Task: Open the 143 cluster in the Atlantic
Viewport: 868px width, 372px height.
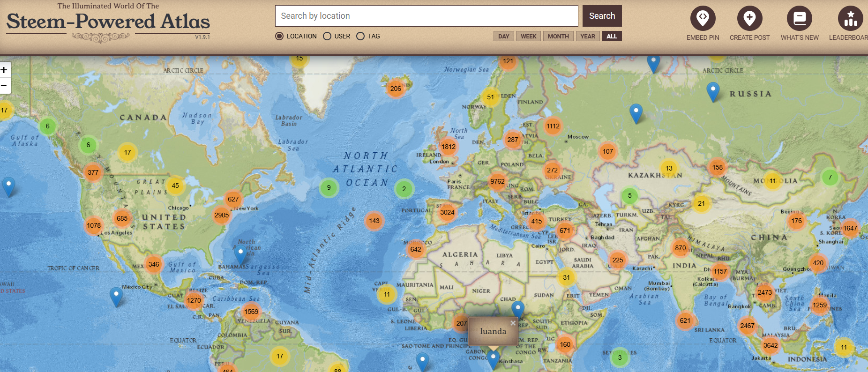Action: pyautogui.click(x=374, y=221)
